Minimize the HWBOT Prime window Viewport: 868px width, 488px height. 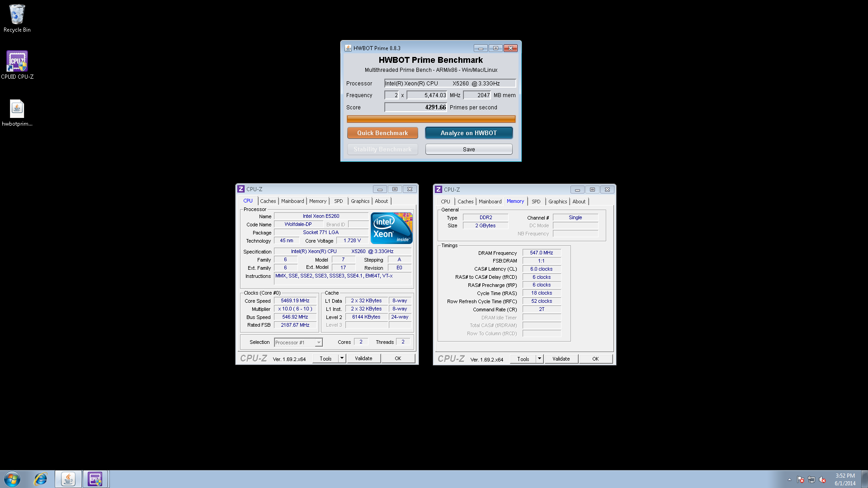[x=481, y=48]
